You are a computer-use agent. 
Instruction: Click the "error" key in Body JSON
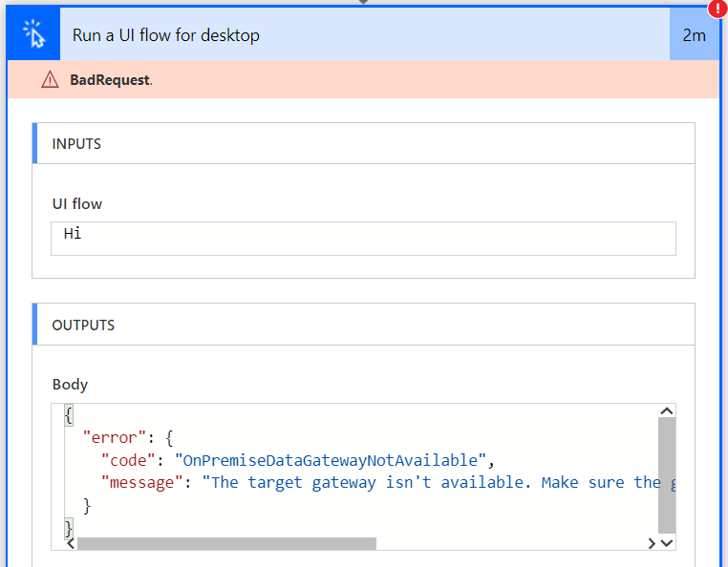click(115, 437)
